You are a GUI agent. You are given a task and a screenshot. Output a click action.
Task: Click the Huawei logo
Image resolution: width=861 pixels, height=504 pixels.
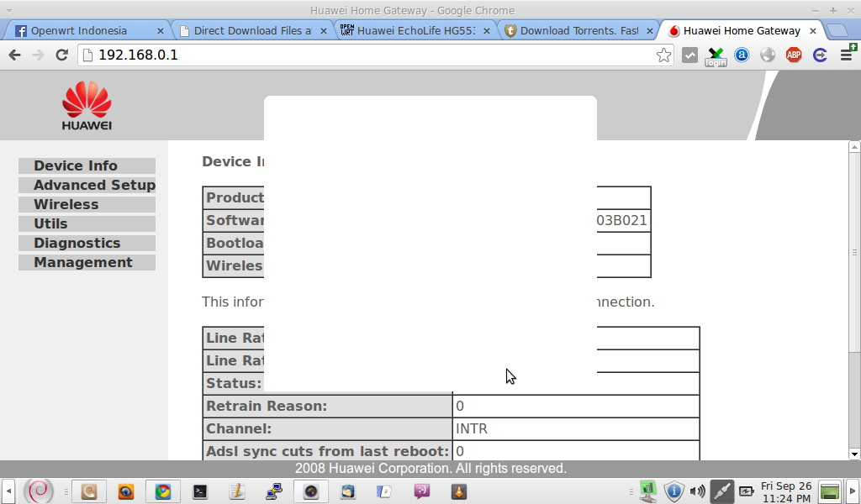87,106
